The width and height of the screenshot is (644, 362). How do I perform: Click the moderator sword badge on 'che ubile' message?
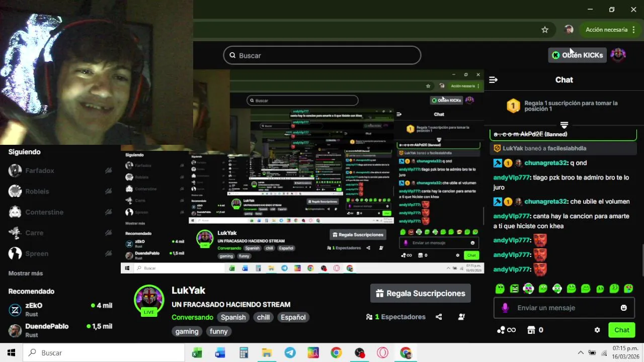(498, 202)
